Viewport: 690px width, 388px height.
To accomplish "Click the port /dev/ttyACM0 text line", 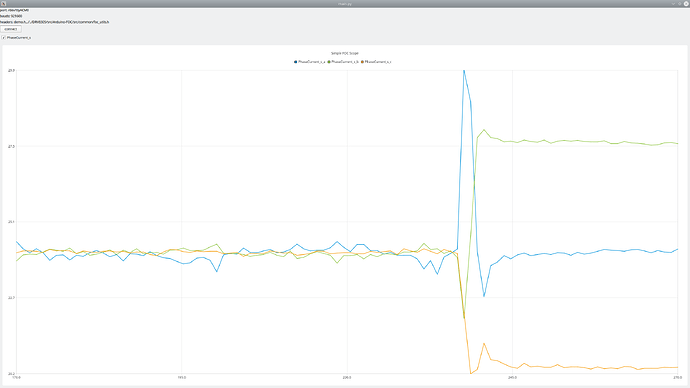I will tap(15, 10).
